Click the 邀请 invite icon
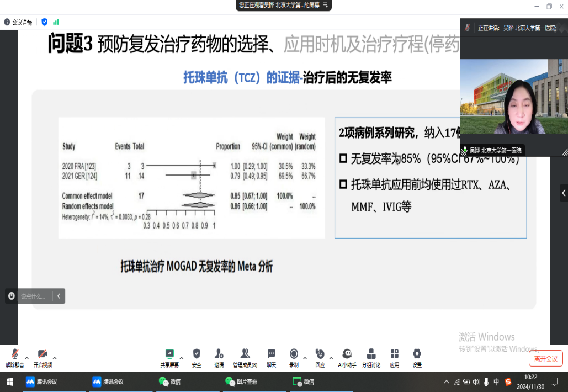The width and height of the screenshot is (568, 392). pyautogui.click(x=219, y=358)
